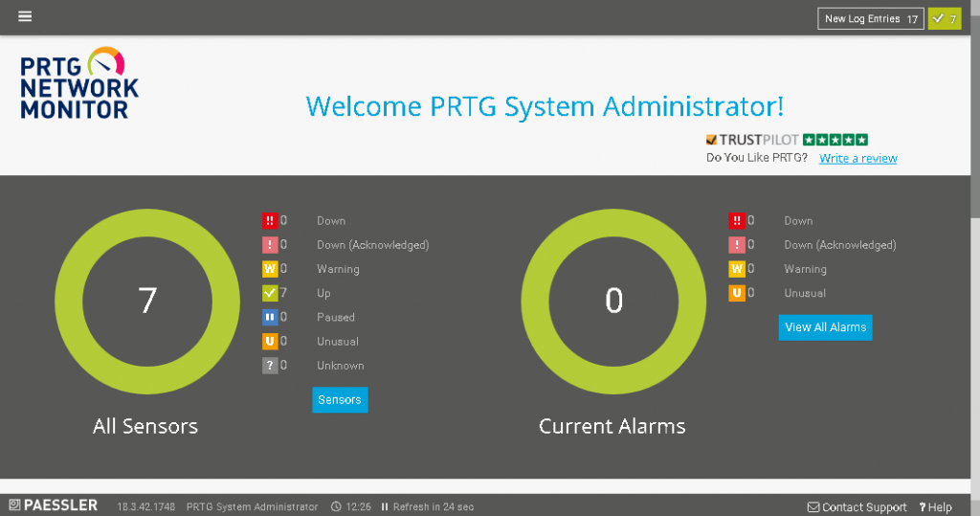Click blue Paused icon in All Sensors

pos(269,317)
